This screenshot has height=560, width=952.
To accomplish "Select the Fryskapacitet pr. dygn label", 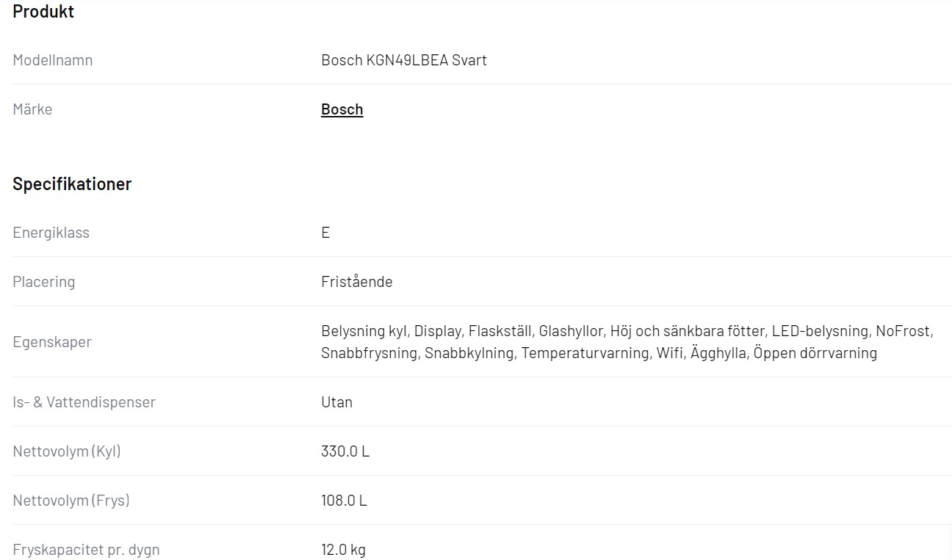I will tap(86, 550).
